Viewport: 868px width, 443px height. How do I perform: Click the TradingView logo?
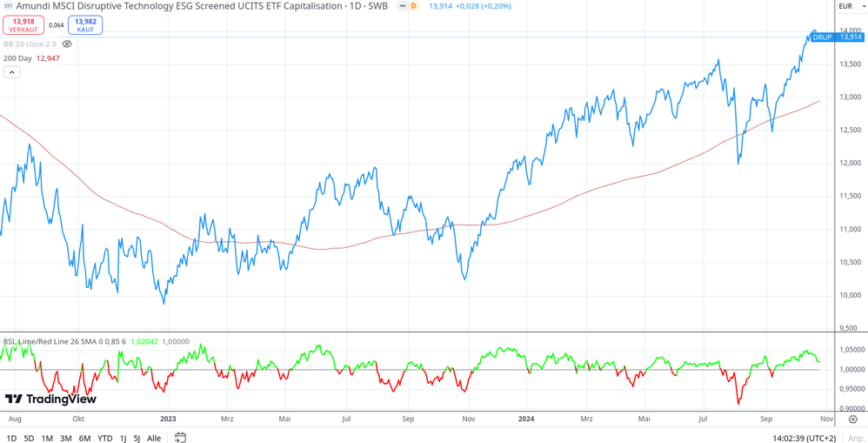50,399
